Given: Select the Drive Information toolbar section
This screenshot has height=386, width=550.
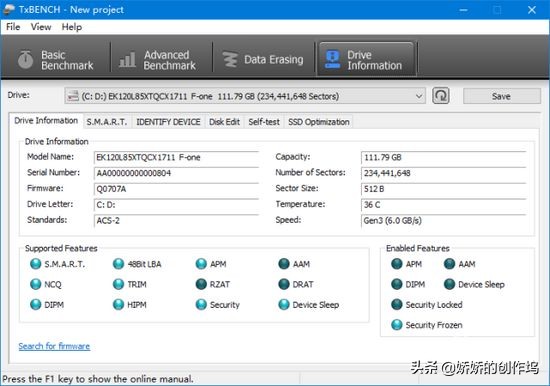Looking at the screenshot, I should coord(367,60).
